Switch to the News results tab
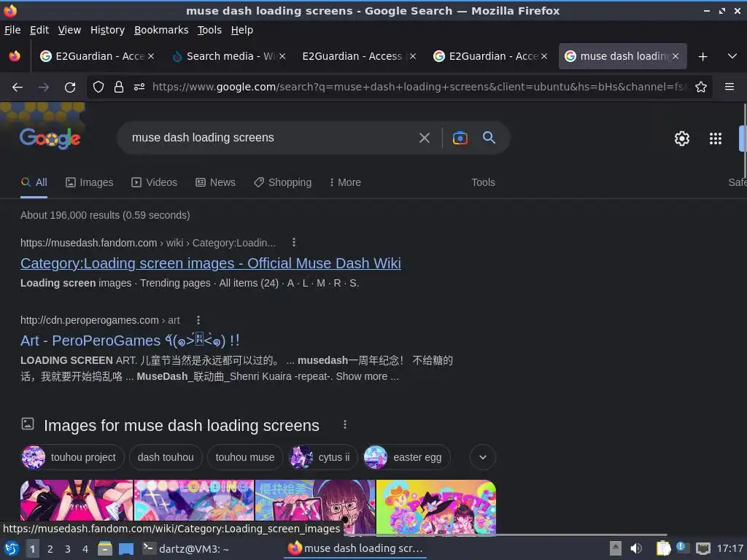Screen dimensions: 747x560 (215, 182)
